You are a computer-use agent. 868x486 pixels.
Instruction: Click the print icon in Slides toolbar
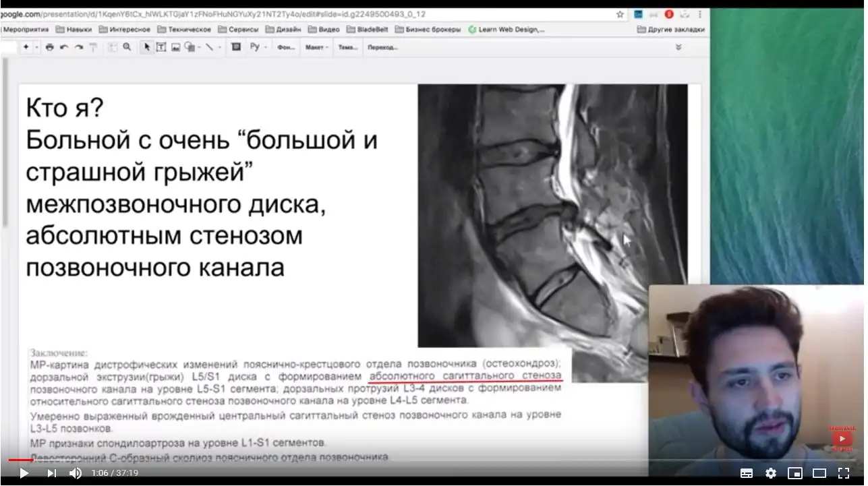click(49, 47)
